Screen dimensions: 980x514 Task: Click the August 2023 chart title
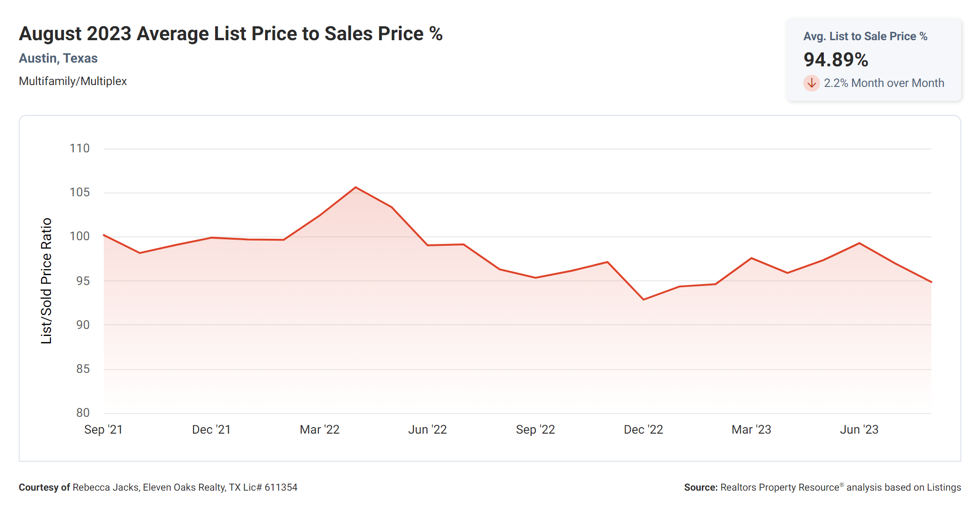[x=231, y=34]
